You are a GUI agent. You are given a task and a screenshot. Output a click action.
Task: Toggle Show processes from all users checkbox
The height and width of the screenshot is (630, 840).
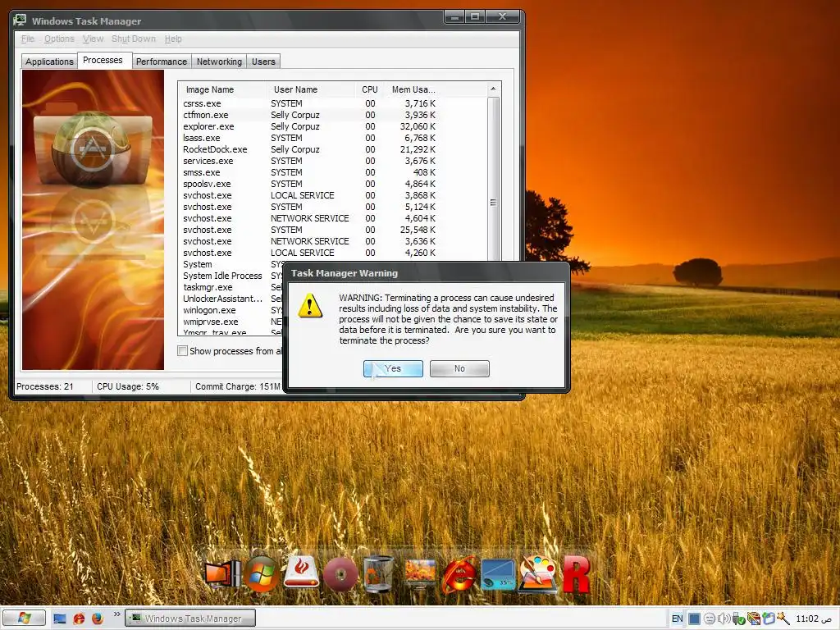click(x=182, y=351)
